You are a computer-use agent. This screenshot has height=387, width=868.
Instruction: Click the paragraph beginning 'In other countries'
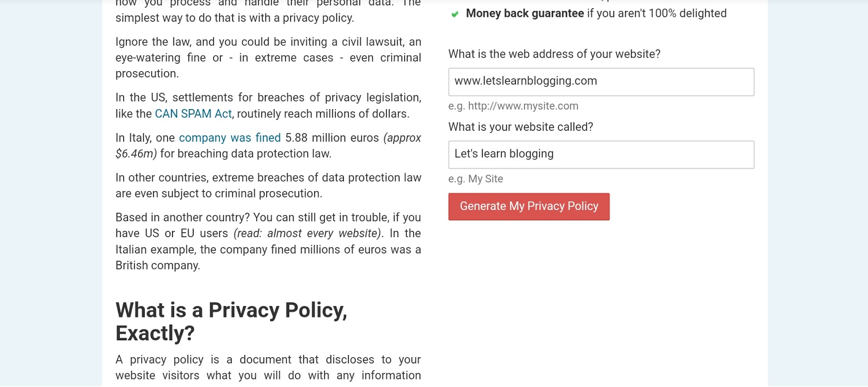click(268, 186)
